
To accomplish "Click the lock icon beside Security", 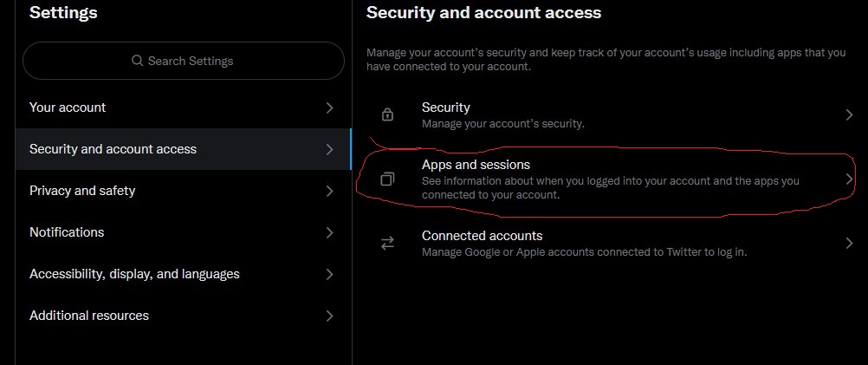I will click(x=387, y=114).
